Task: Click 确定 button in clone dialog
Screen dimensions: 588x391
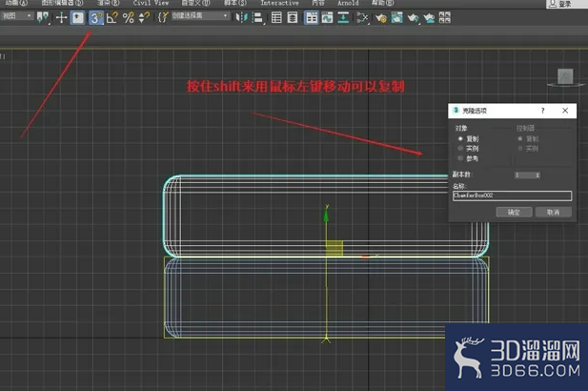Action: tap(514, 212)
